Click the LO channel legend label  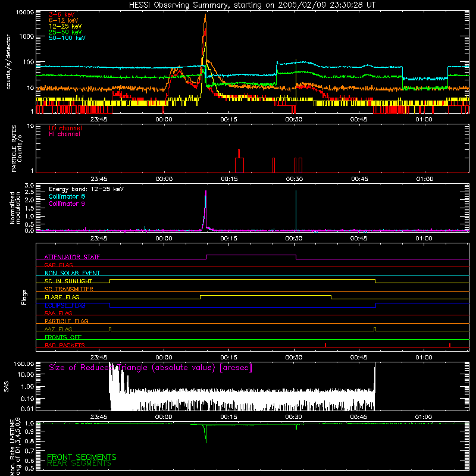coord(65,128)
